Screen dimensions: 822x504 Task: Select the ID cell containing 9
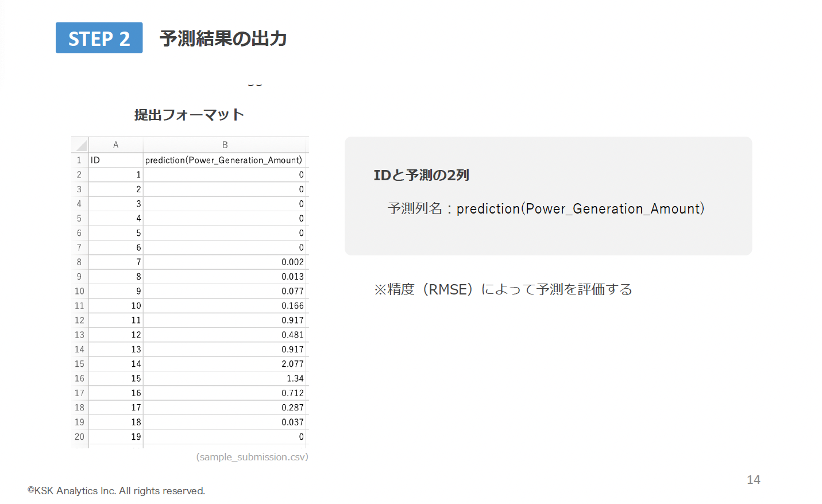[115, 291]
